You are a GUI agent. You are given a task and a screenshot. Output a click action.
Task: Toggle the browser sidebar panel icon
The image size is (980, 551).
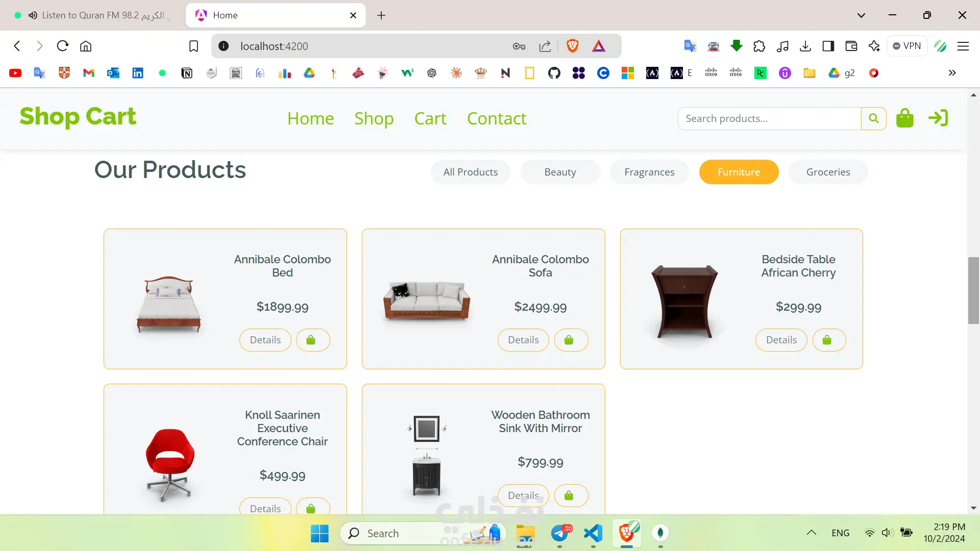tap(828, 46)
